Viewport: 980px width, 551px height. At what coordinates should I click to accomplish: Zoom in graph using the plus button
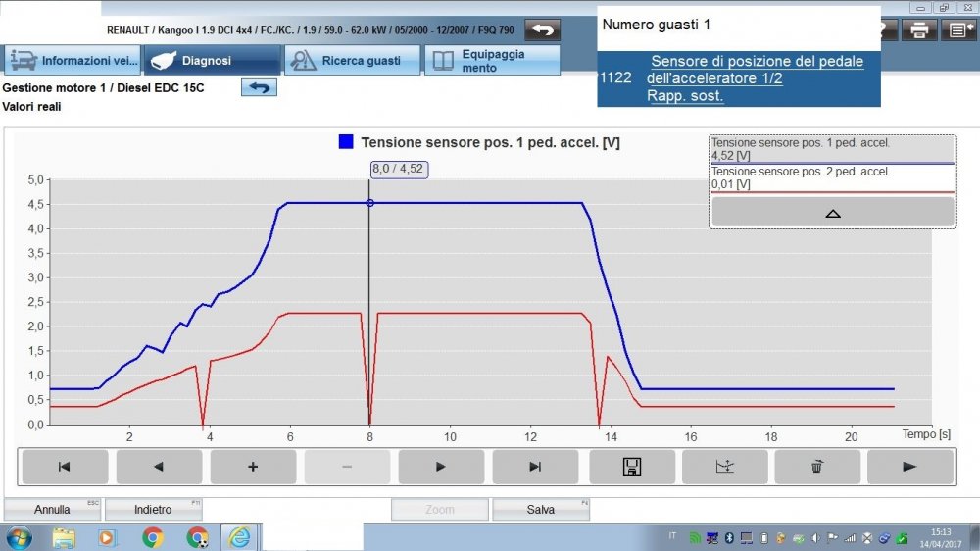tap(253, 467)
